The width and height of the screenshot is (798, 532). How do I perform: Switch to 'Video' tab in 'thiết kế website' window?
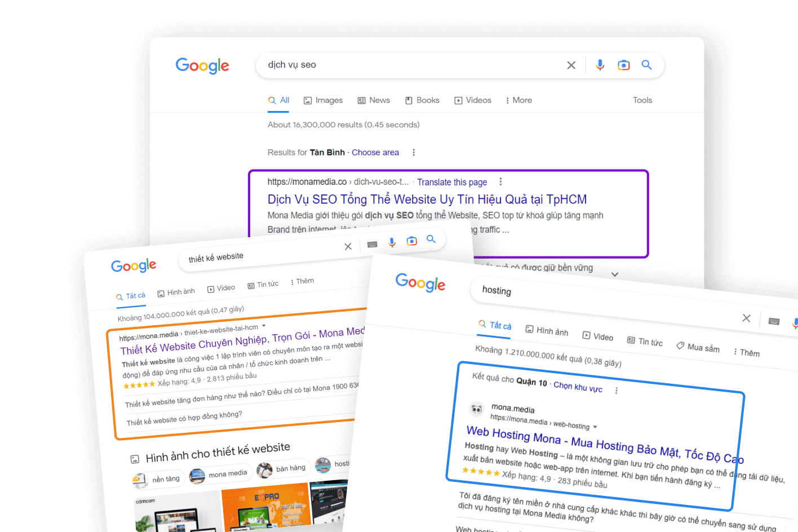click(x=221, y=289)
